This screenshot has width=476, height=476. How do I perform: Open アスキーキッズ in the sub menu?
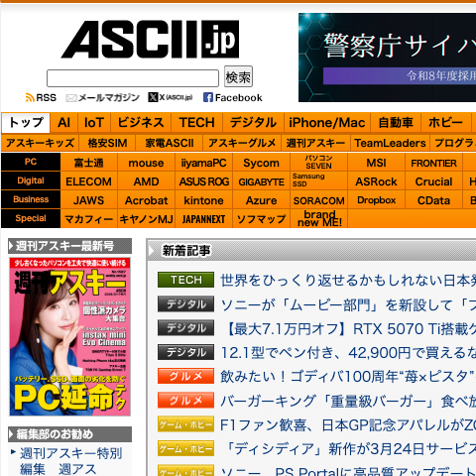pyautogui.click(x=40, y=143)
